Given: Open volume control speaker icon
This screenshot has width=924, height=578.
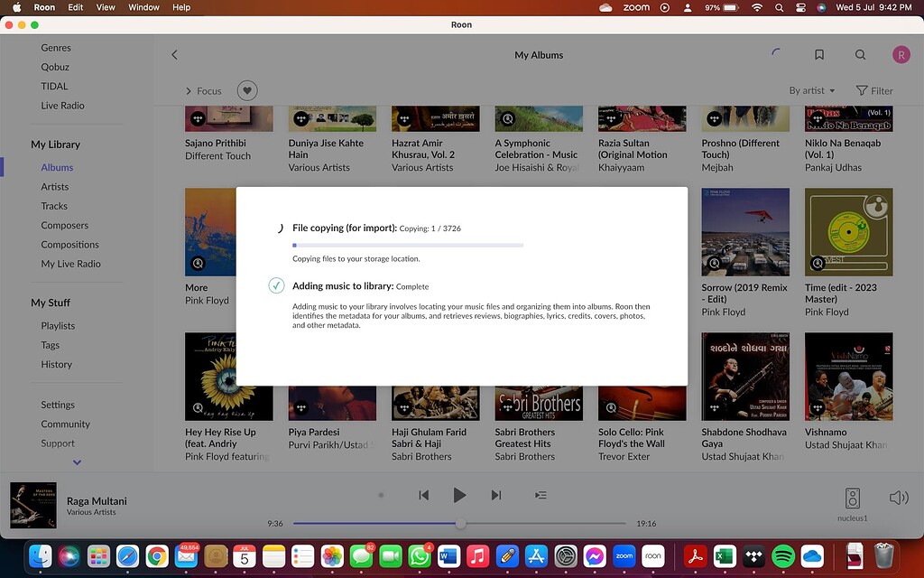Looking at the screenshot, I should [x=898, y=498].
